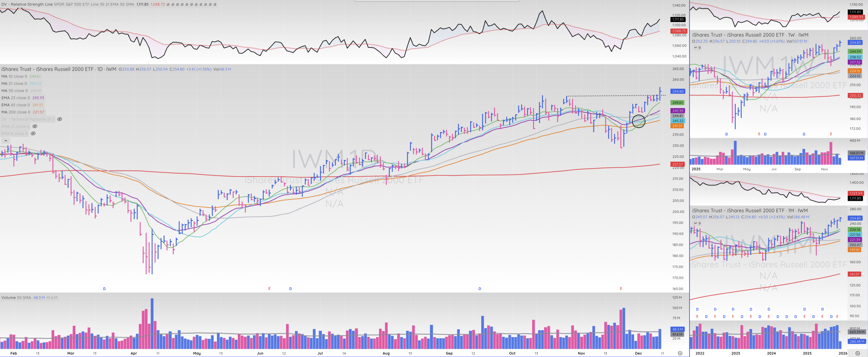Click the circle drawing on the daily chart
Screen dimensions: 868x357
click(638, 121)
